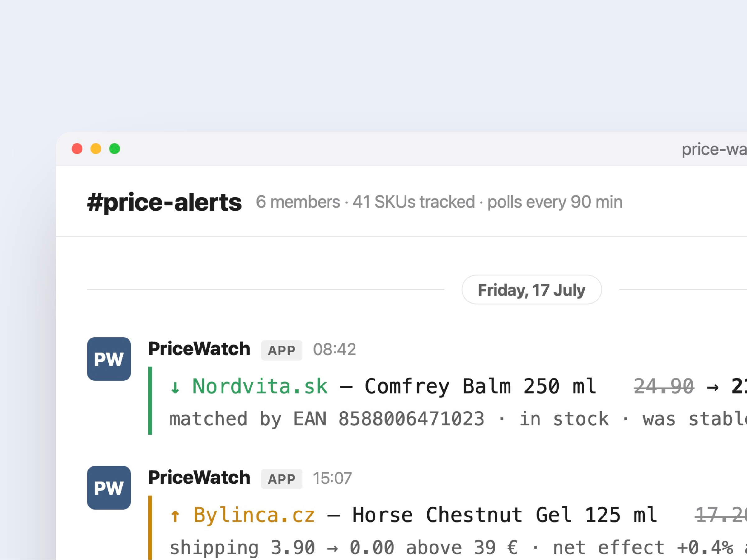Click the first PriceWatch PW avatar
Screen dimensions: 747x560
point(109,359)
